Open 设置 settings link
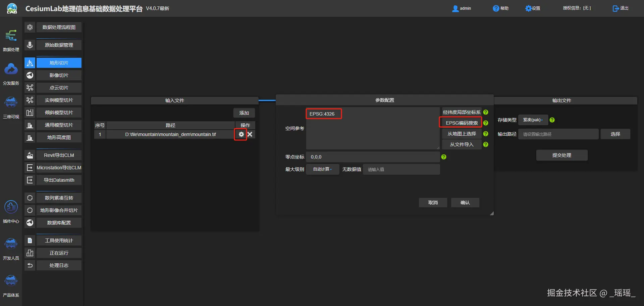Image resolution: width=644 pixels, height=306 pixels. click(533, 8)
